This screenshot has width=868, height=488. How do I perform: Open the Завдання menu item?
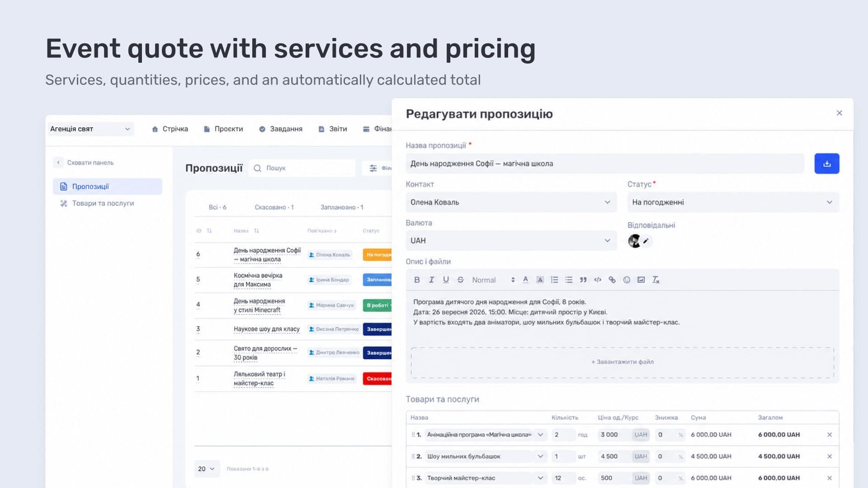click(281, 129)
